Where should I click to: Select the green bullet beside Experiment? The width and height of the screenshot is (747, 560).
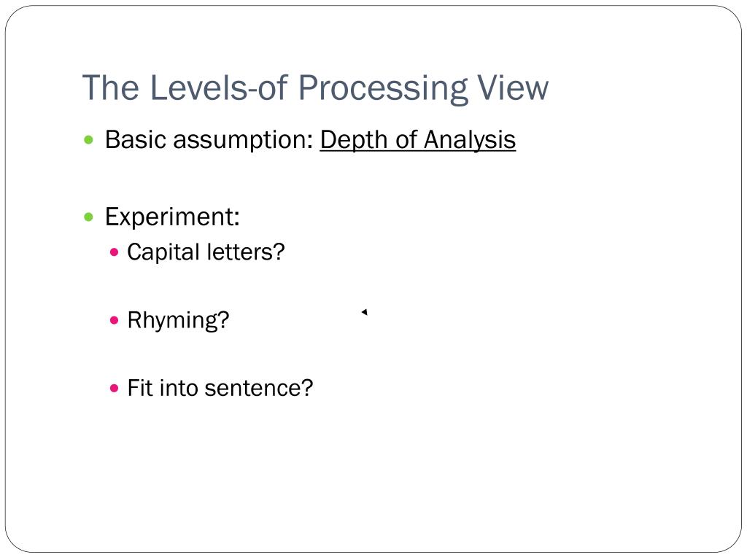coord(88,217)
